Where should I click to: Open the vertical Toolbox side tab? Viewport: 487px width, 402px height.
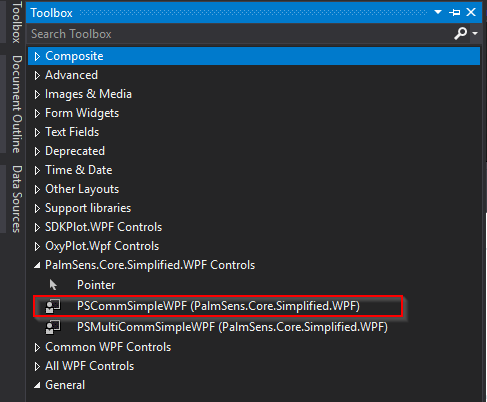coord(16,22)
